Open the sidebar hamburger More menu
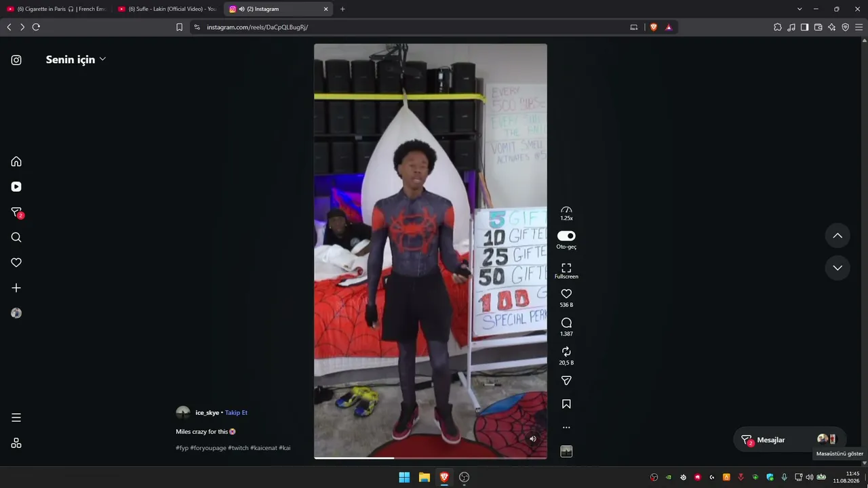 16,418
